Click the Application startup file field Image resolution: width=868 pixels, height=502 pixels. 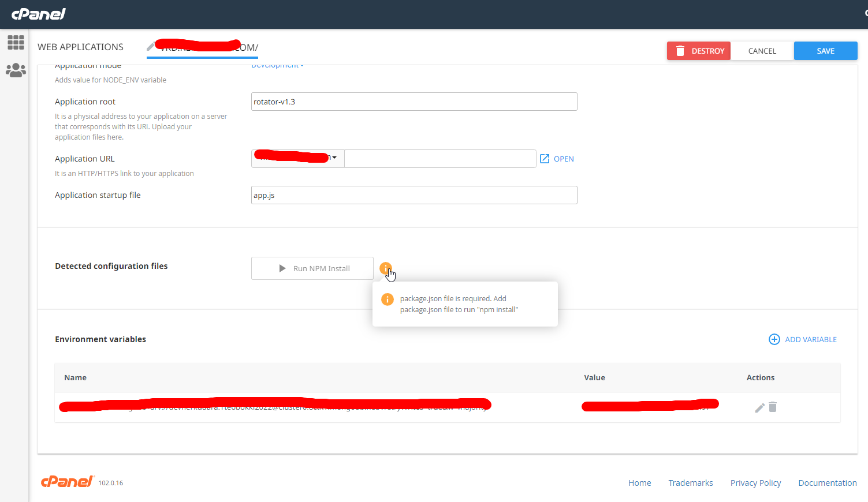point(414,195)
